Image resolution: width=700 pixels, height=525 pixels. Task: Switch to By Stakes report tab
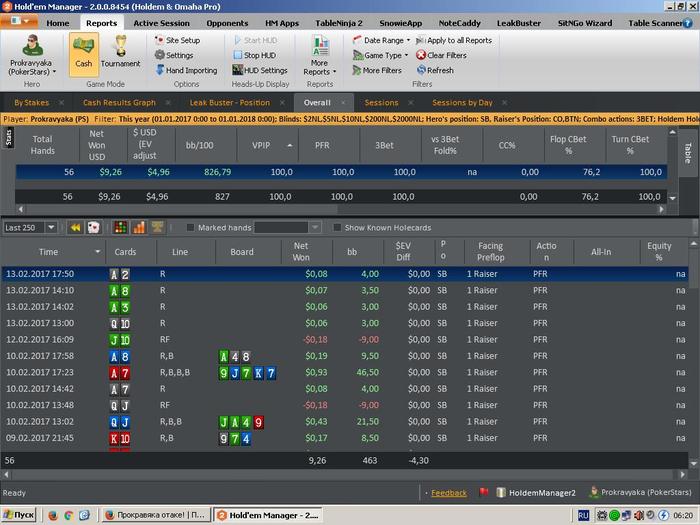pyautogui.click(x=31, y=103)
